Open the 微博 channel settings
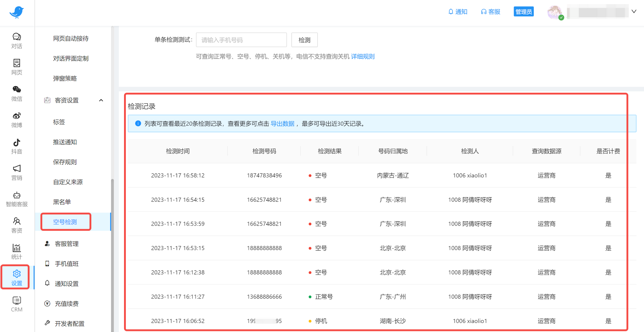Viewport: 644px width, 332px height. coord(16,120)
